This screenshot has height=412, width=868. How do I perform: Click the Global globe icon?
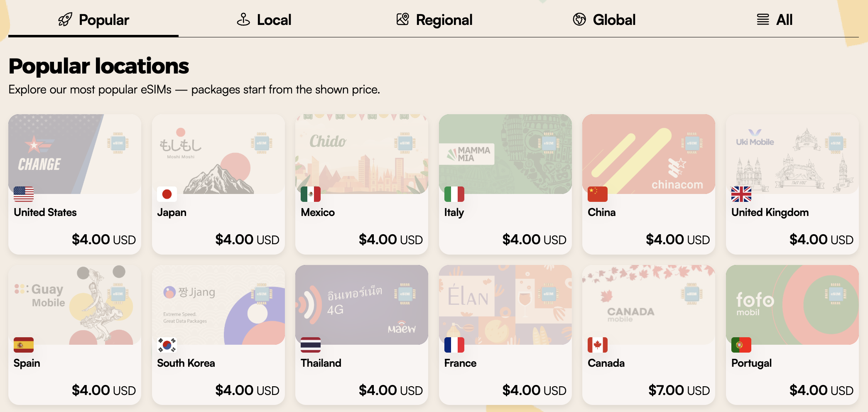[x=579, y=20]
